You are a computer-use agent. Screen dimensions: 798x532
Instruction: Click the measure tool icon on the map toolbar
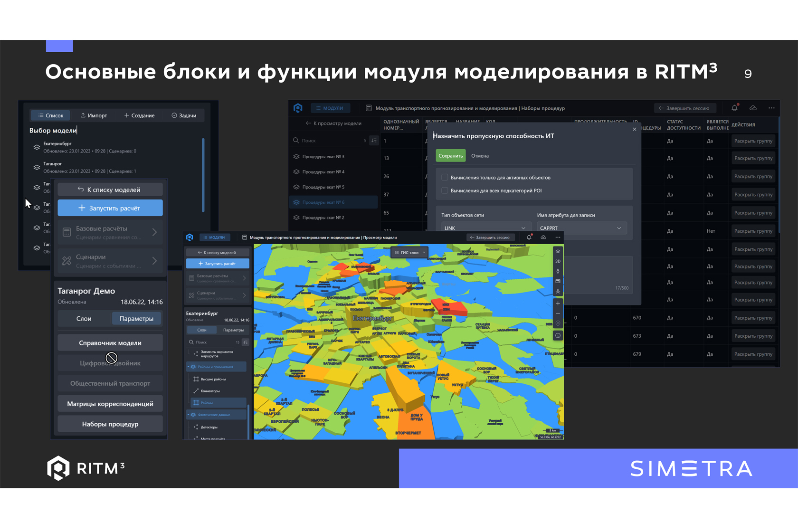558,291
